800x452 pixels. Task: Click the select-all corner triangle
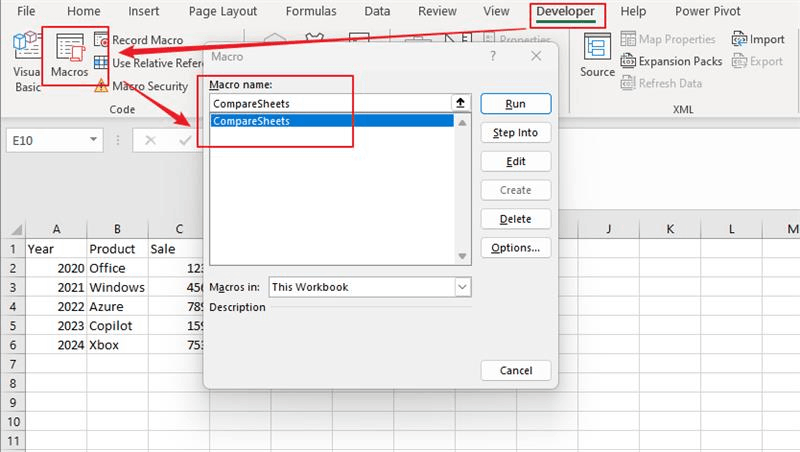tap(16, 230)
